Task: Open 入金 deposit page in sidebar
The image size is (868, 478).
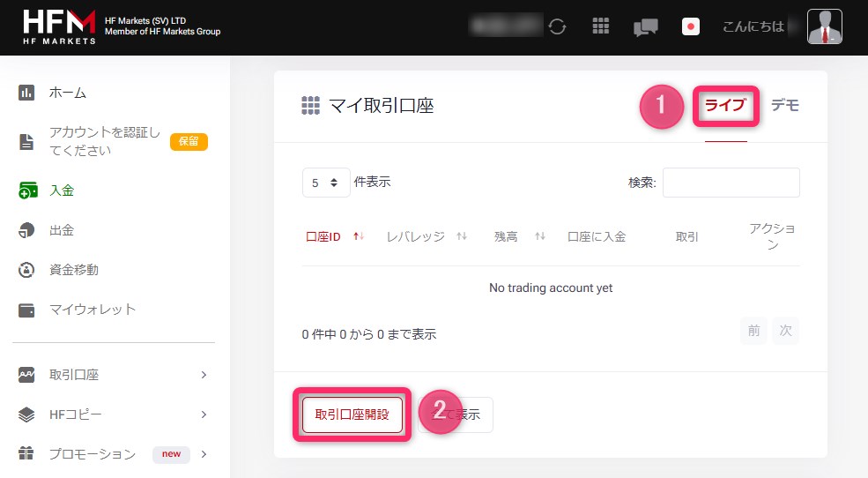Action: coord(61,190)
